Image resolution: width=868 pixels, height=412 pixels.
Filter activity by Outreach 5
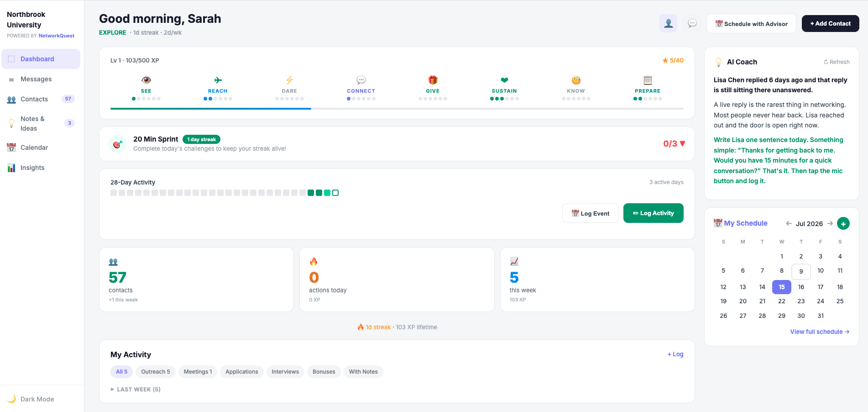pos(156,372)
